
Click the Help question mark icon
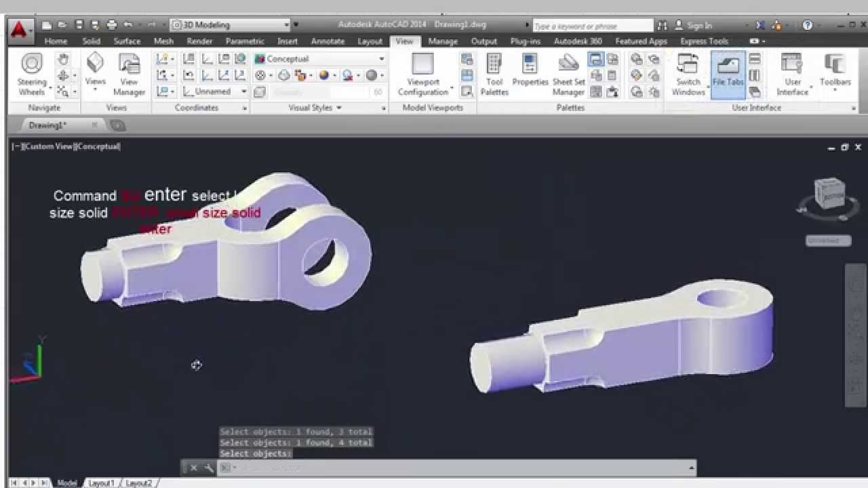click(807, 25)
